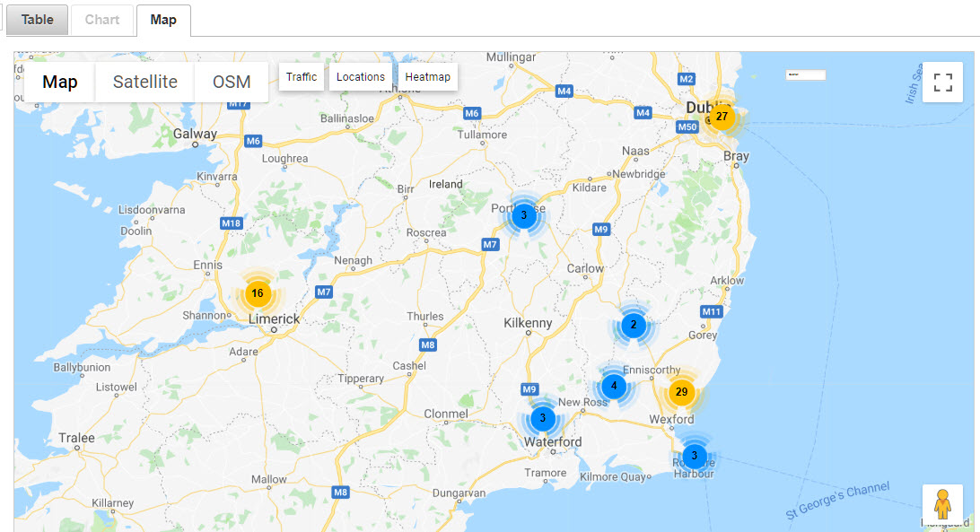The width and height of the screenshot is (980, 532).
Task: Click the Thurles town label
Action: [x=425, y=317]
